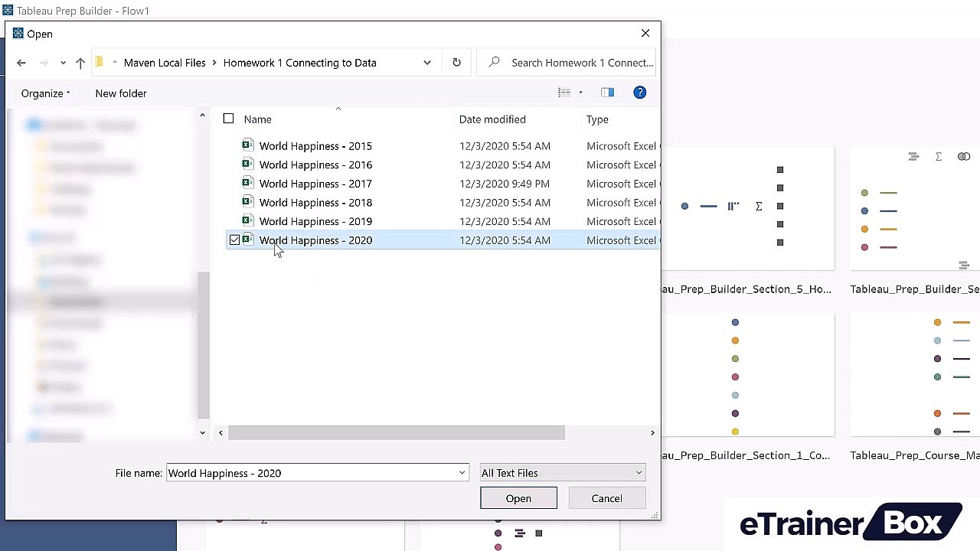980x551 pixels.
Task: Open recent locations dropdown arrow
Action: point(63,63)
